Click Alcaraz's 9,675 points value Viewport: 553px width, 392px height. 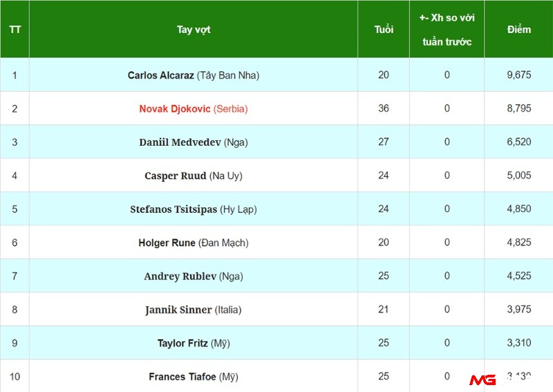click(518, 75)
